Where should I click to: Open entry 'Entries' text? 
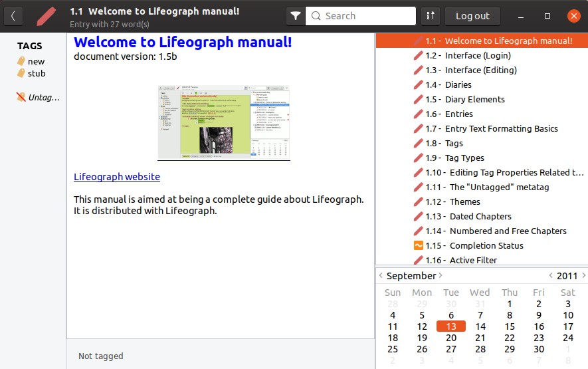[459, 114]
